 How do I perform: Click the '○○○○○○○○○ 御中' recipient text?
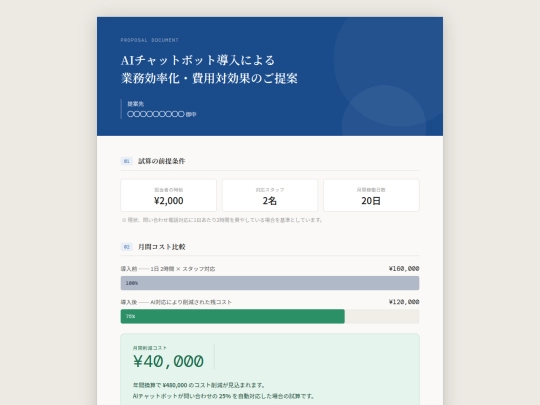[162, 114]
